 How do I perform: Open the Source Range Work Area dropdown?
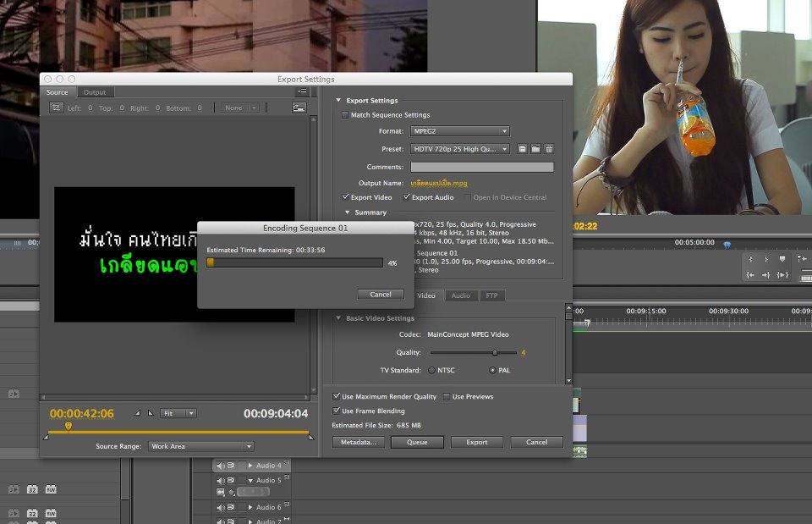200,446
